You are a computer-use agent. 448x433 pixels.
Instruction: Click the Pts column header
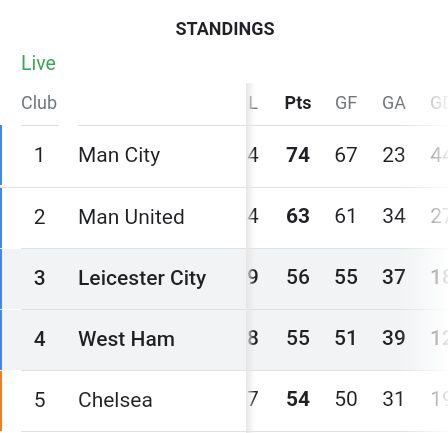(x=298, y=103)
